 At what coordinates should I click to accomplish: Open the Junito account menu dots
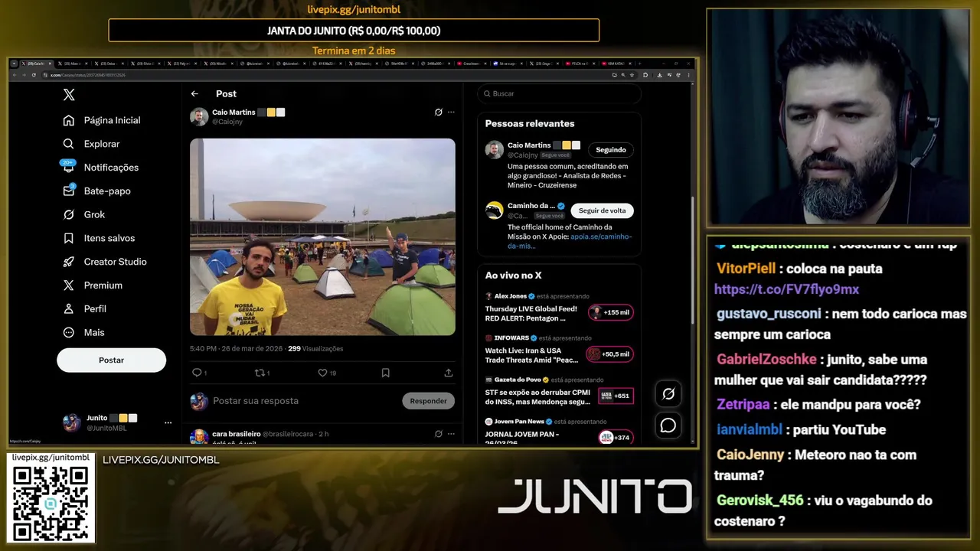tap(168, 422)
